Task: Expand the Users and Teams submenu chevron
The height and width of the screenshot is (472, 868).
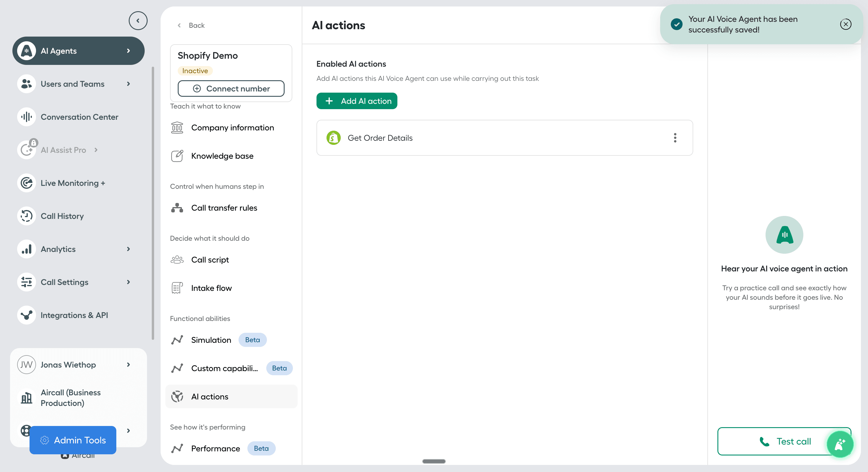Action: click(x=128, y=84)
